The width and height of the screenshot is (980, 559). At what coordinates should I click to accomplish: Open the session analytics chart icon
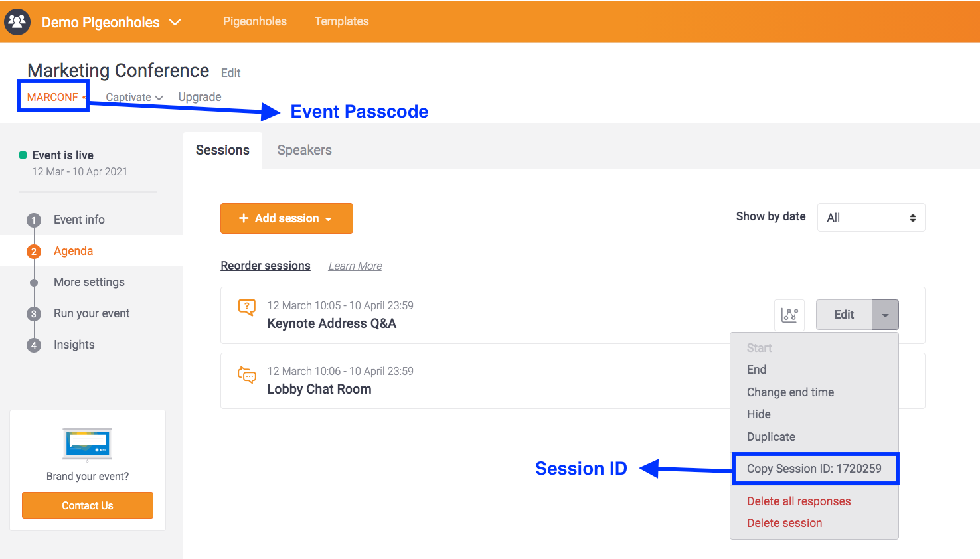tap(789, 315)
